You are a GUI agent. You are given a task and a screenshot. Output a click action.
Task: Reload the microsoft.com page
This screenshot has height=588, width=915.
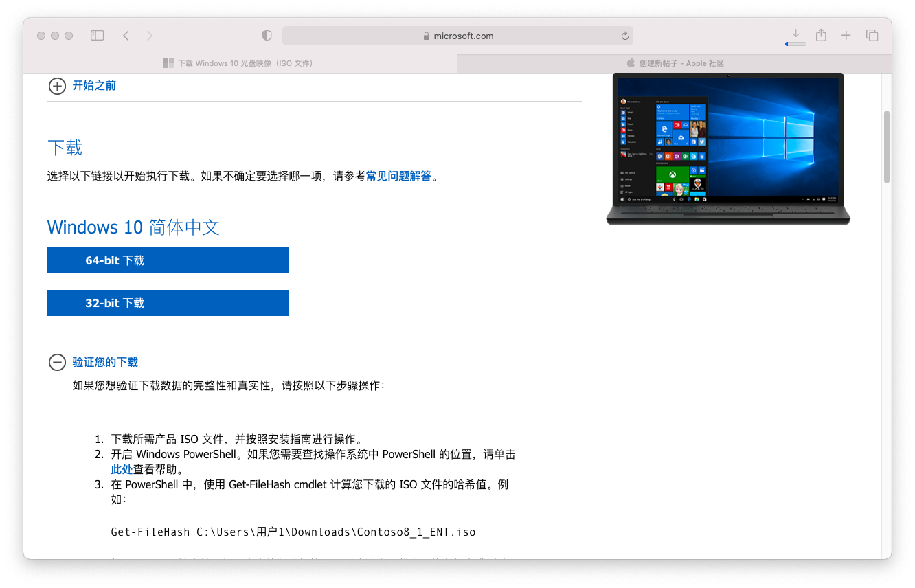coord(624,36)
